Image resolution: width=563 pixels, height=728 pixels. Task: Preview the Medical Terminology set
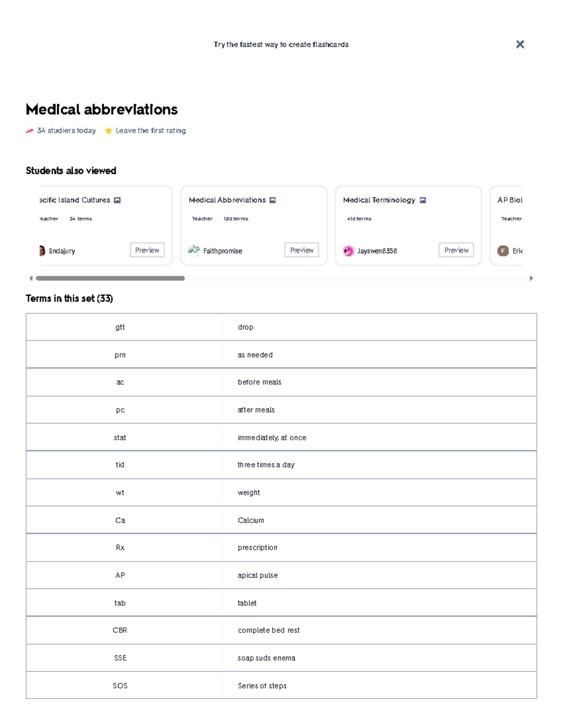point(456,250)
